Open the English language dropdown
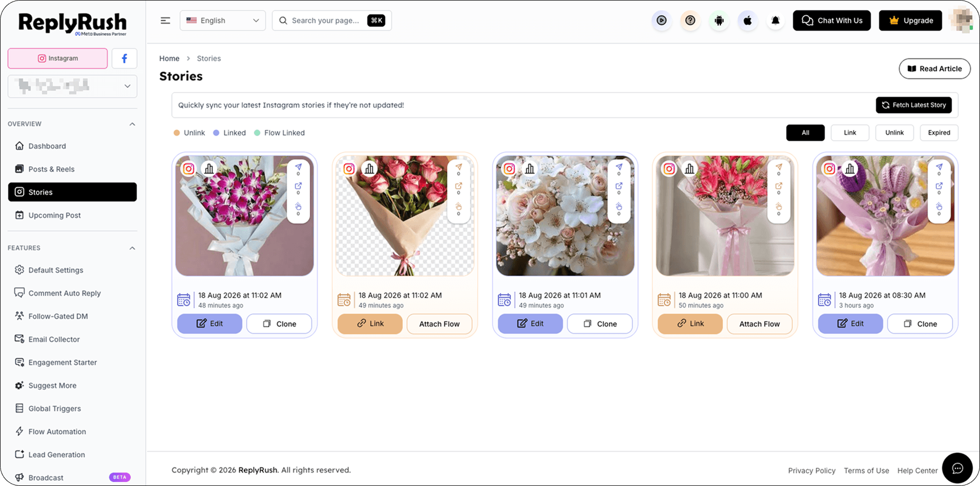This screenshot has height=486, width=980. point(223,21)
